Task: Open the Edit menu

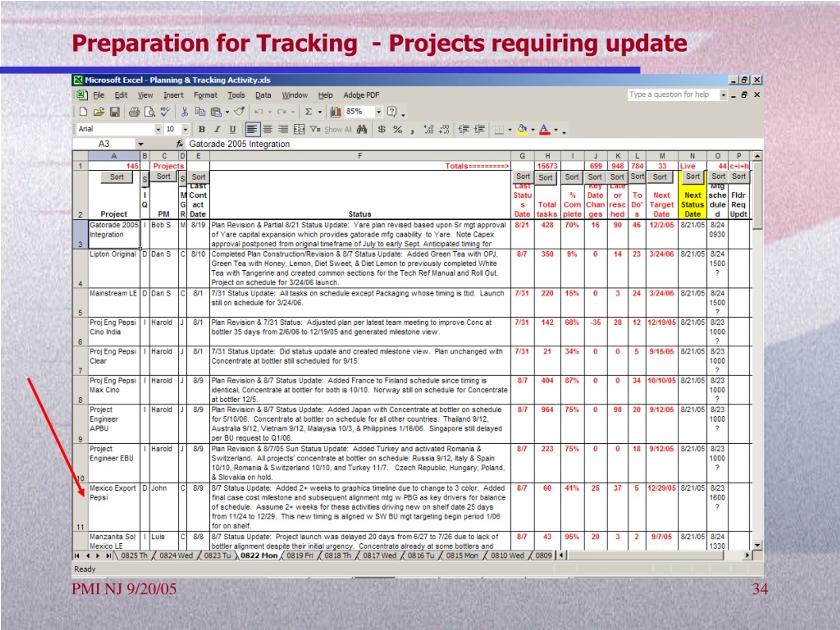Action: 121,95
